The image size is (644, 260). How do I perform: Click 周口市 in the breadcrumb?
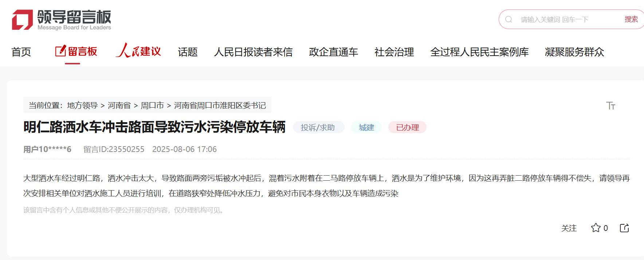pos(152,105)
